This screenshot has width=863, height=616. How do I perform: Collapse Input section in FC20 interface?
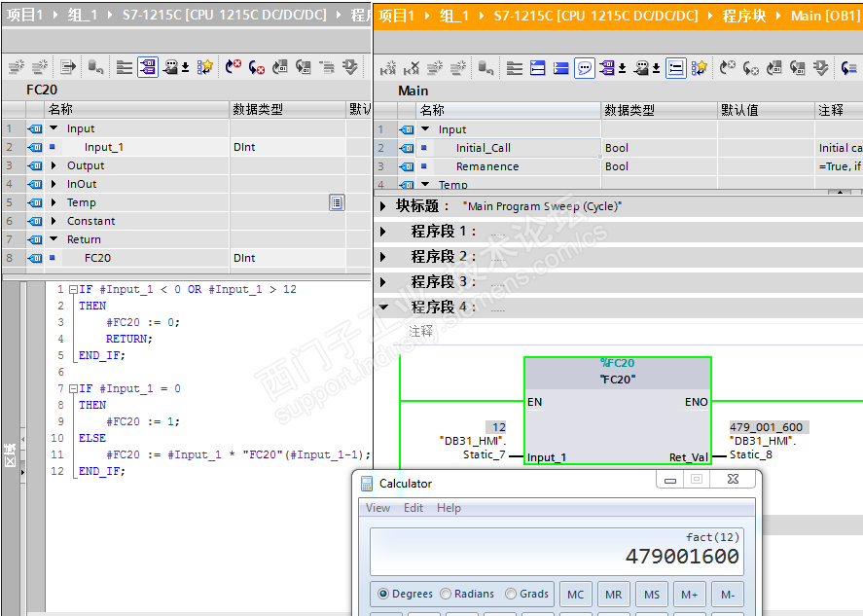(x=54, y=127)
